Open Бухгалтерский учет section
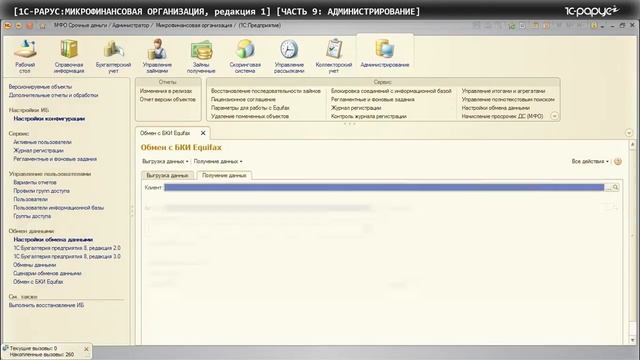Screen dimensions: 640x360 coord(113,56)
